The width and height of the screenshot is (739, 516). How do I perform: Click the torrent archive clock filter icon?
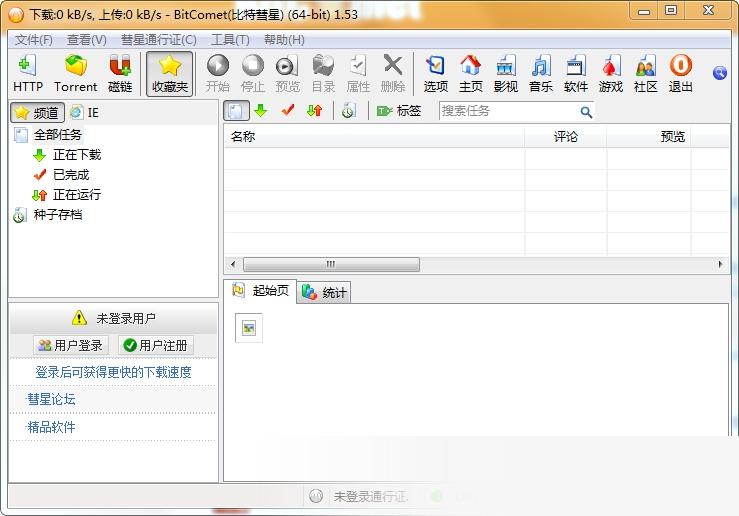[x=348, y=111]
